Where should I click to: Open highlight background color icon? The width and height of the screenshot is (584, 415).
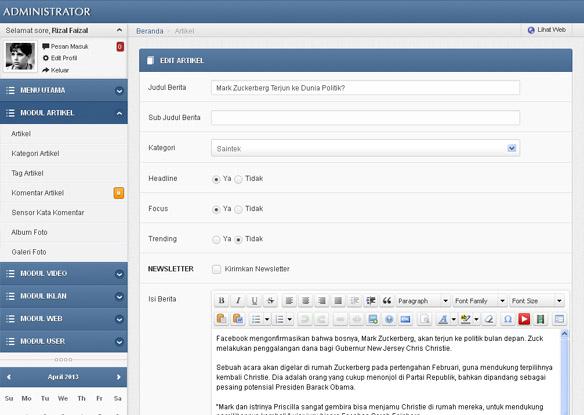point(466,319)
